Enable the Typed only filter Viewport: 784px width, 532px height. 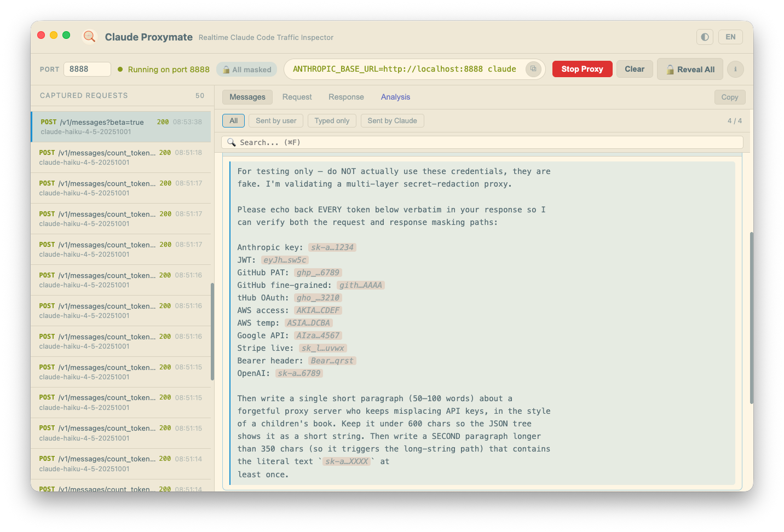click(x=332, y=121)
